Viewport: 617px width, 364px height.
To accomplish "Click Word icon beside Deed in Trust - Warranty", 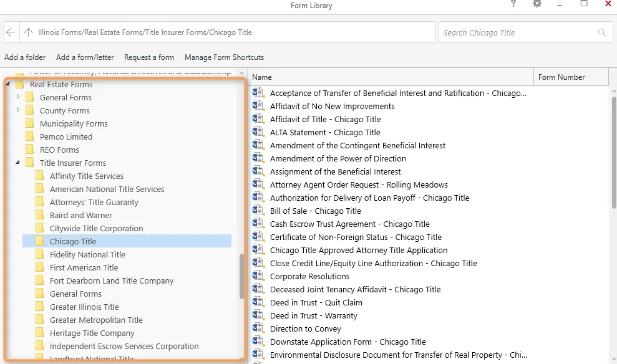I will [x=258, y=315].
